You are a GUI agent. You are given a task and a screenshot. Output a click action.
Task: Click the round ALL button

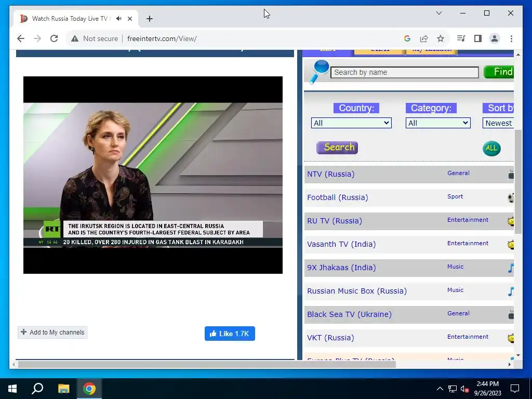click(491, 148)
